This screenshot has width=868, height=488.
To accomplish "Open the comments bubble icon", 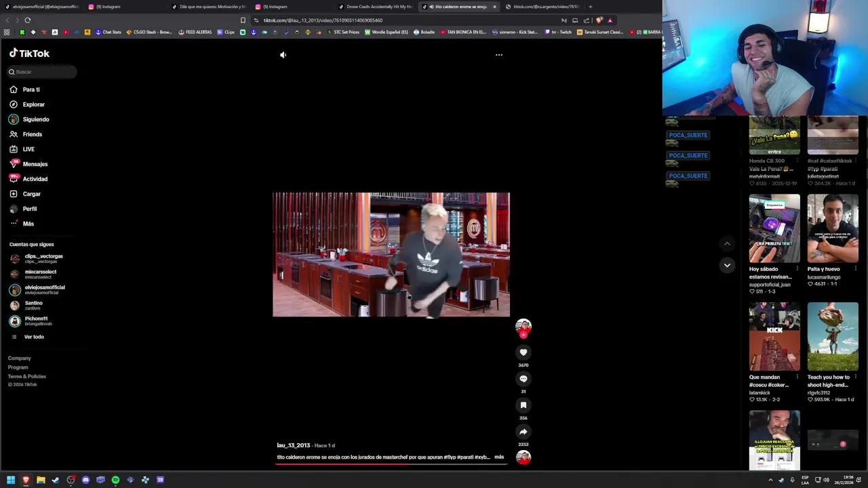I will (523, 379).
